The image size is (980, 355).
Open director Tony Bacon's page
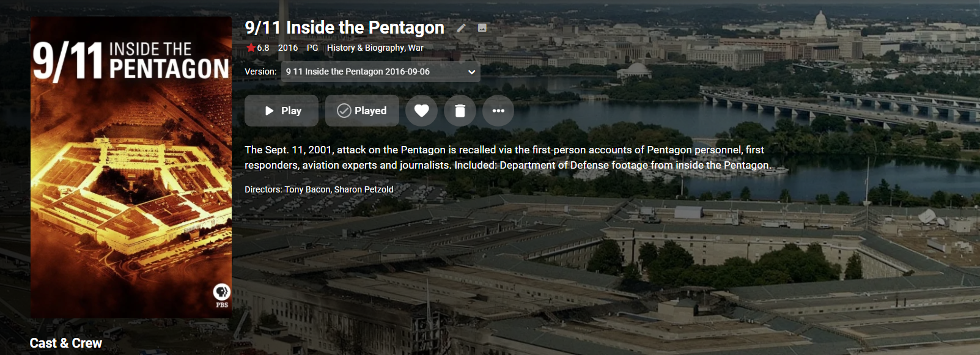307,189
